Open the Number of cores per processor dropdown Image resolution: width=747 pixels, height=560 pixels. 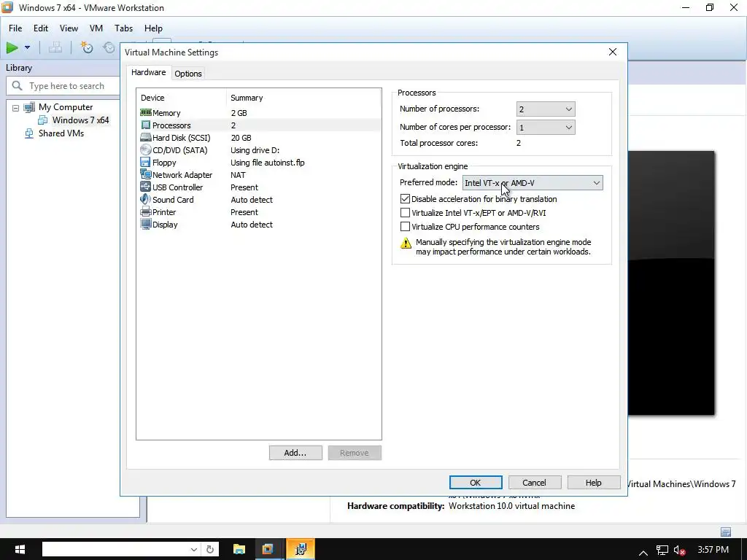click(x=546, y=127)
